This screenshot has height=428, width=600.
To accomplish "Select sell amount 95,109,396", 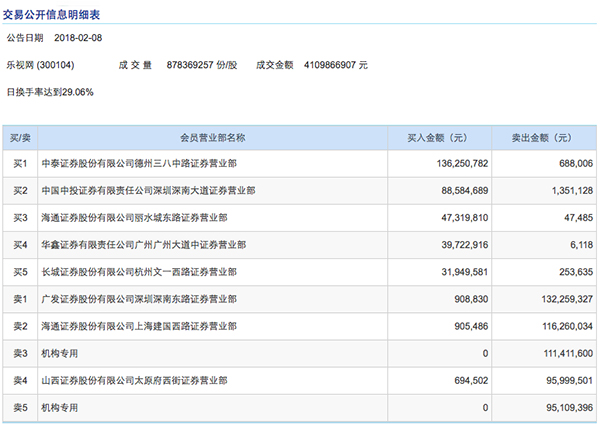I will 569,408.
